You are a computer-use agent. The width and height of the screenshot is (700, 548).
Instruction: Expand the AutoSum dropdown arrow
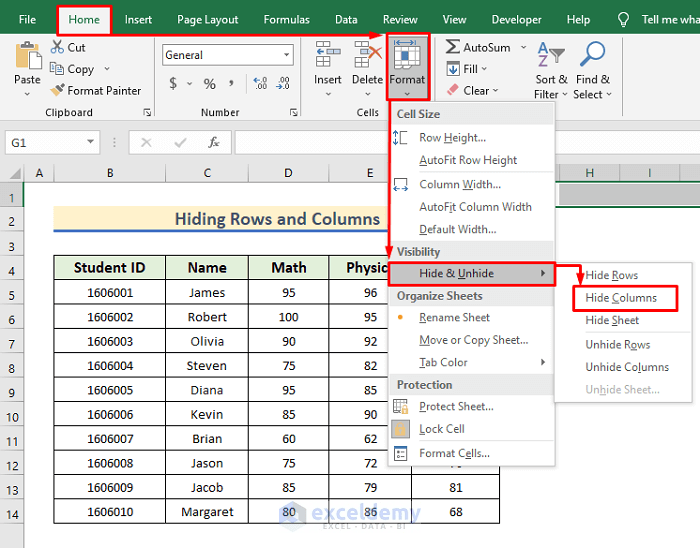click(x=523, y=47)
